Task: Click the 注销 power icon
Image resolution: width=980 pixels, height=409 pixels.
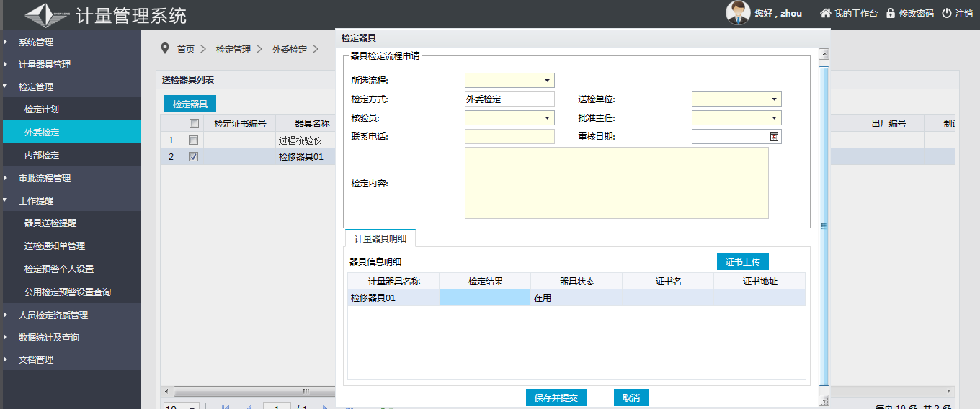Action: pyautogui.click(x=947, y=13)
